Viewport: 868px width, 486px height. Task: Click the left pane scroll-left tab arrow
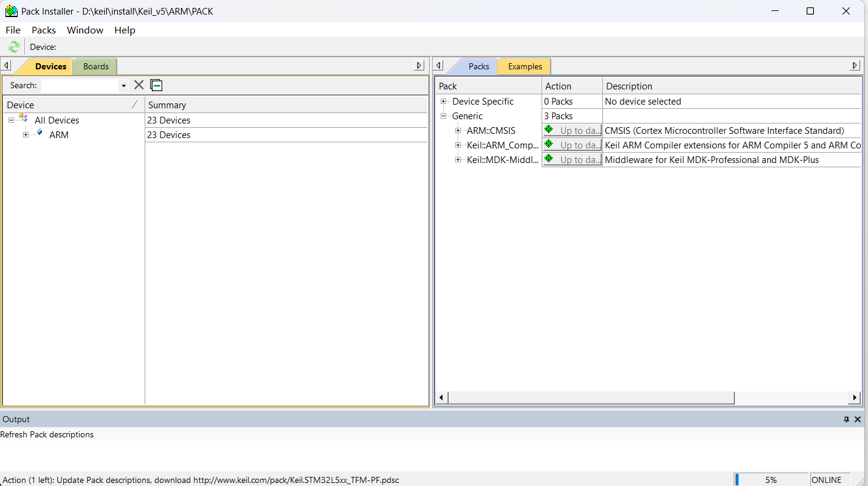point(6,66)
